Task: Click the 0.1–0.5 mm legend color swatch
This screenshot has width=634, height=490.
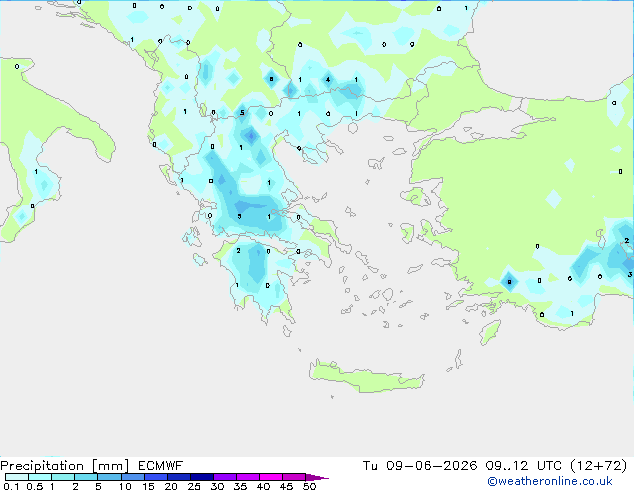Action: pos(17,477)
